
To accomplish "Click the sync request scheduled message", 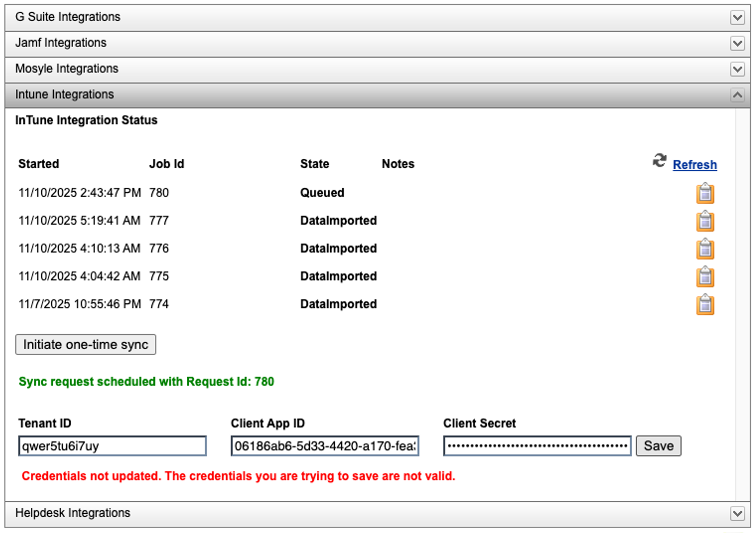I will 146,382.
